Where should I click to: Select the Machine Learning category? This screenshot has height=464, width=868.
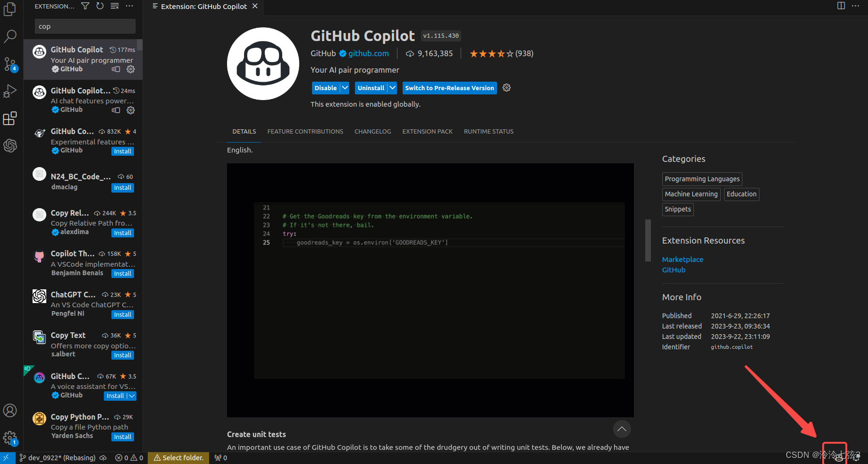pos(691,194)
